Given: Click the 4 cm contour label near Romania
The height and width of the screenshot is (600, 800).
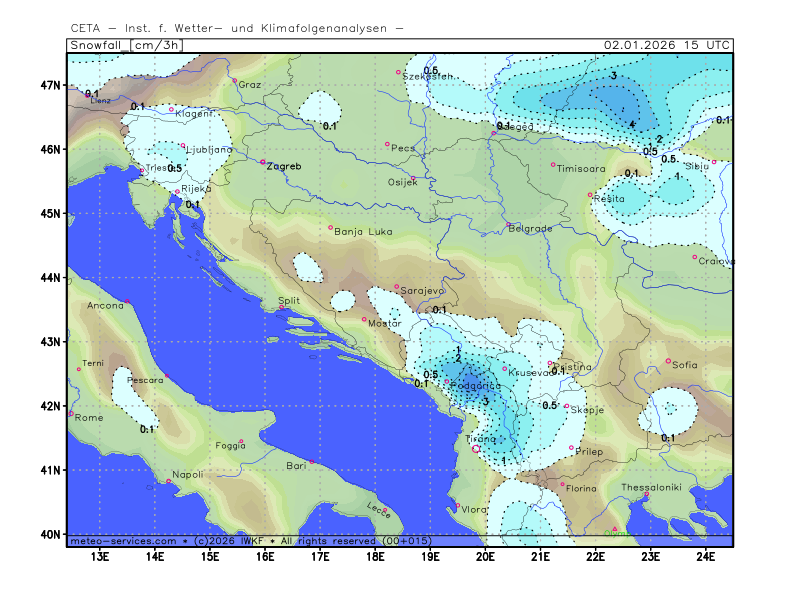Looking at the screenshot, I should 632,123.
